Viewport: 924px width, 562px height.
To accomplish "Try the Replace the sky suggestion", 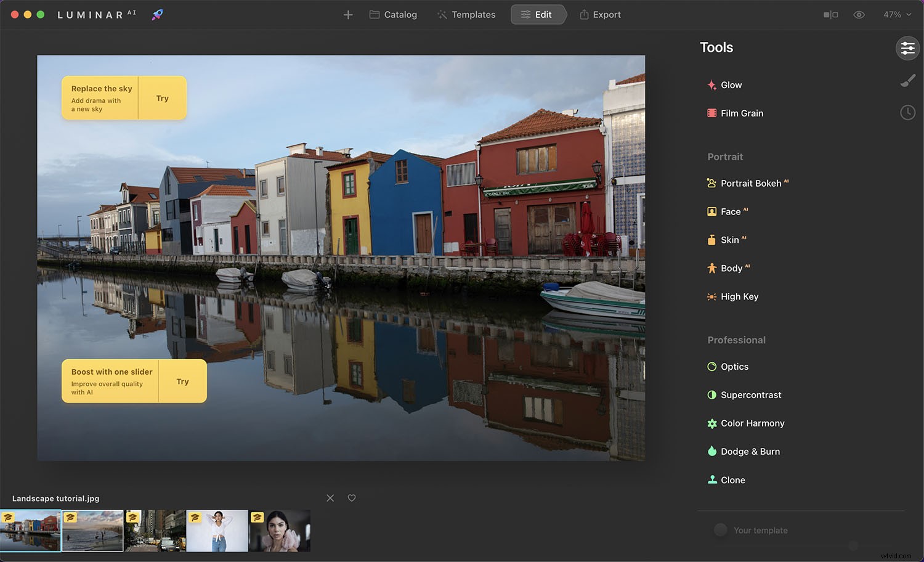I will point(163,97).
